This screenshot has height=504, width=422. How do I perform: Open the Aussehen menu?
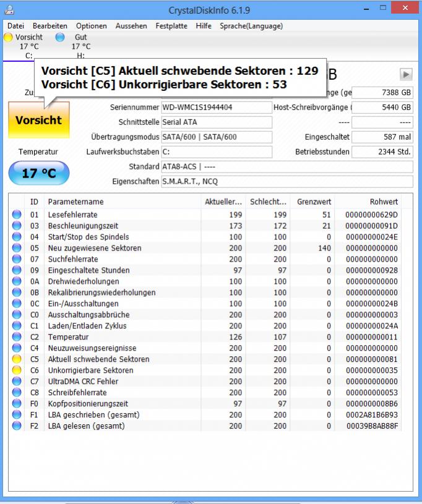(131, 26)
